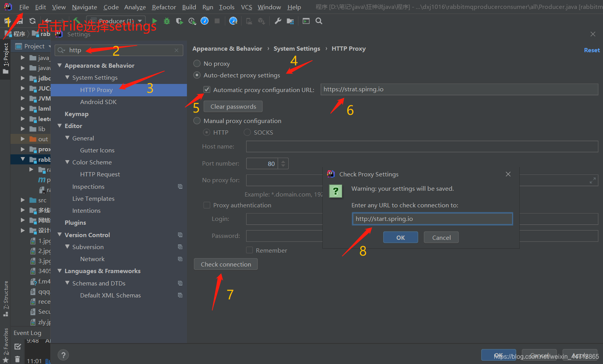The width and height of the screenshot is (603, 364).
Task: Click the Run Anything terminal icon
Action: [306, 21]
